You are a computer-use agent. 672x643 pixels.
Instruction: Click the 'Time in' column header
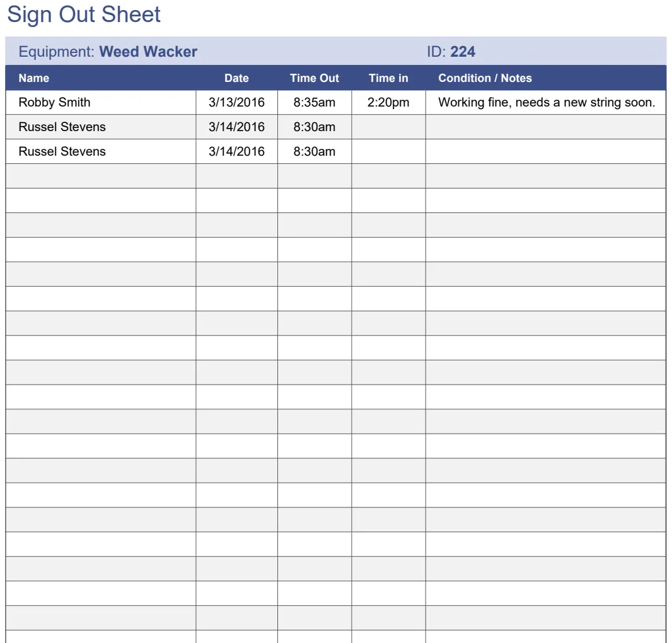(388, 78)
